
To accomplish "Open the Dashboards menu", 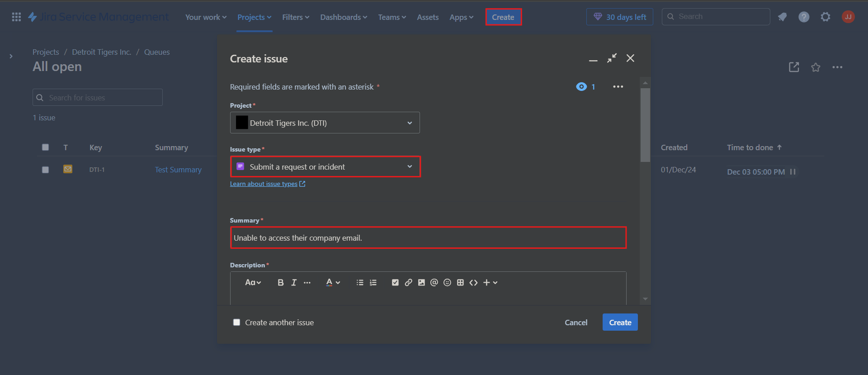I will [344, 17].
